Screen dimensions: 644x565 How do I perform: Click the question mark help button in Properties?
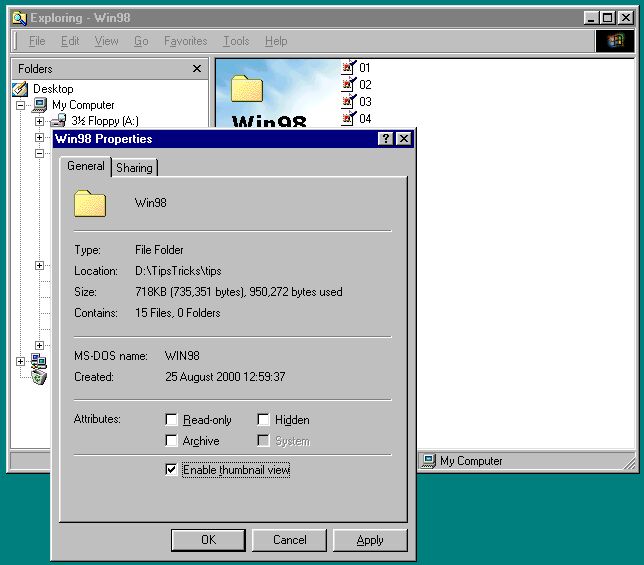pyautogui.click(x=385, y=139)
